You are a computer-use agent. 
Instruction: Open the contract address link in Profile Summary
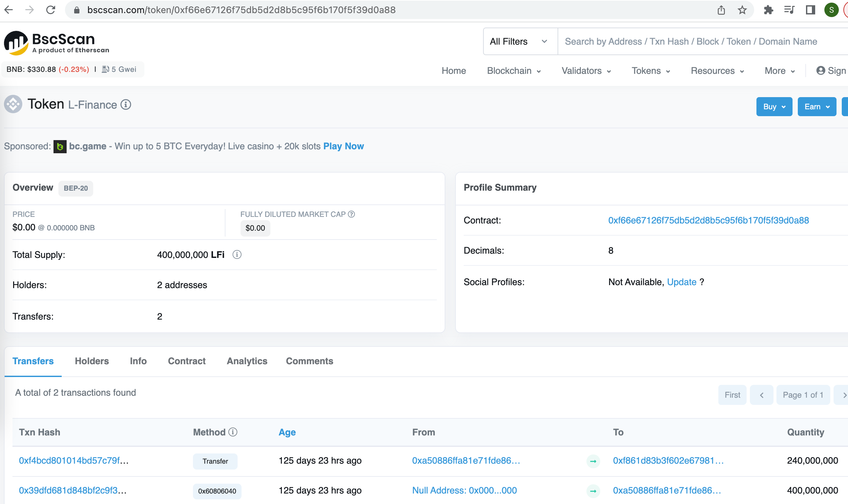(708, 220)
